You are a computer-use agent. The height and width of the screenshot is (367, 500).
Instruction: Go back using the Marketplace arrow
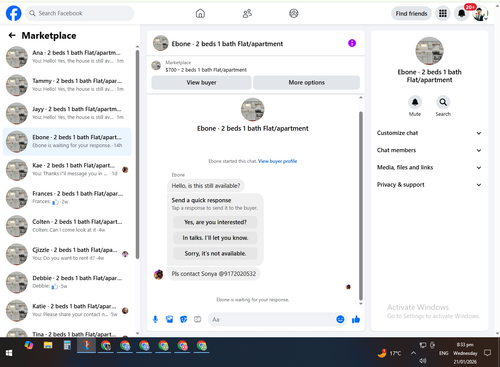click(12, 35)
